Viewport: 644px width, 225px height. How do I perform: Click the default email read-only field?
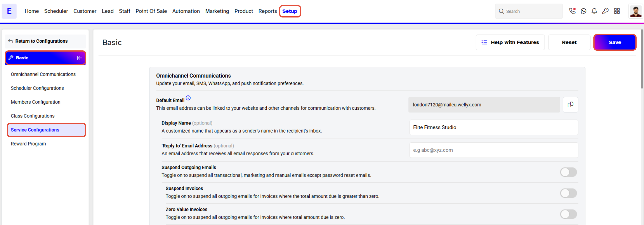point(484,105)
